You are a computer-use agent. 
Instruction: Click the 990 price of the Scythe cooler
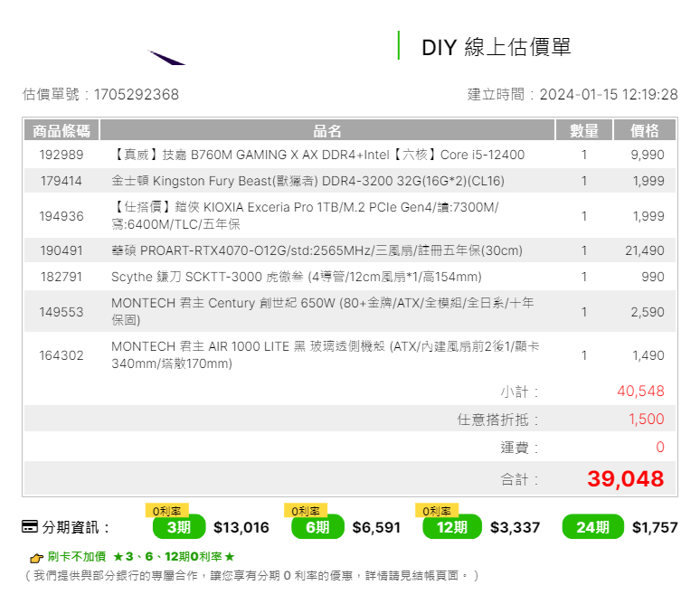click(x=653, y=277)
